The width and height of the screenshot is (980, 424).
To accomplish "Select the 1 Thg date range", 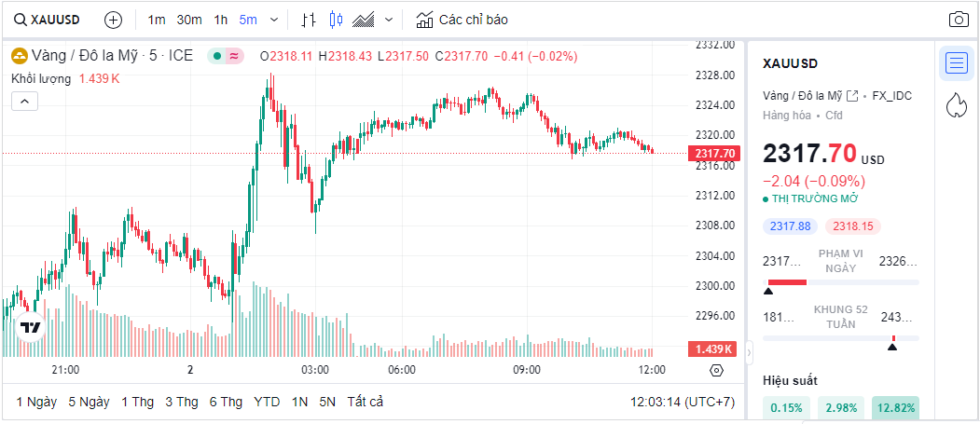I will 137,402.
